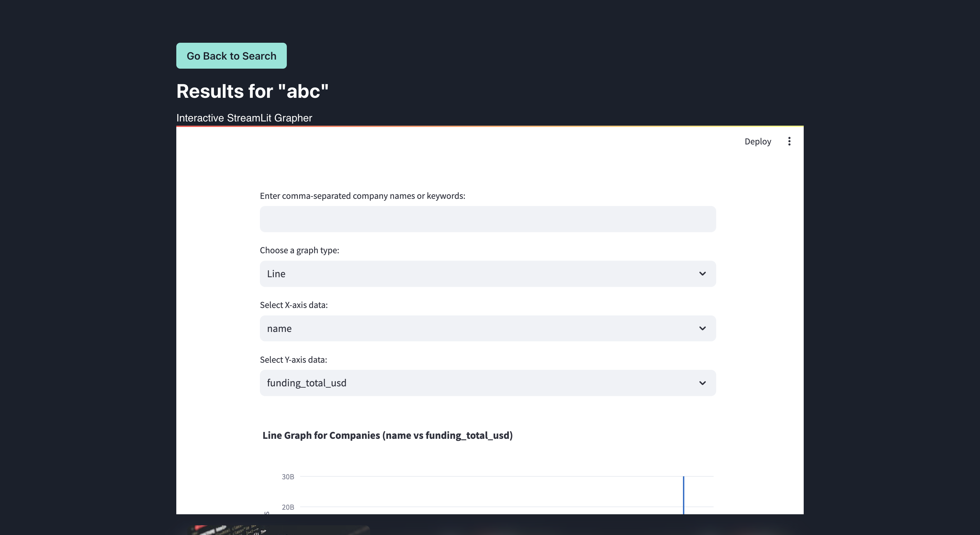Click the Results for "abc" heading
Screen dimensions: 980x535
pos(252,91)
